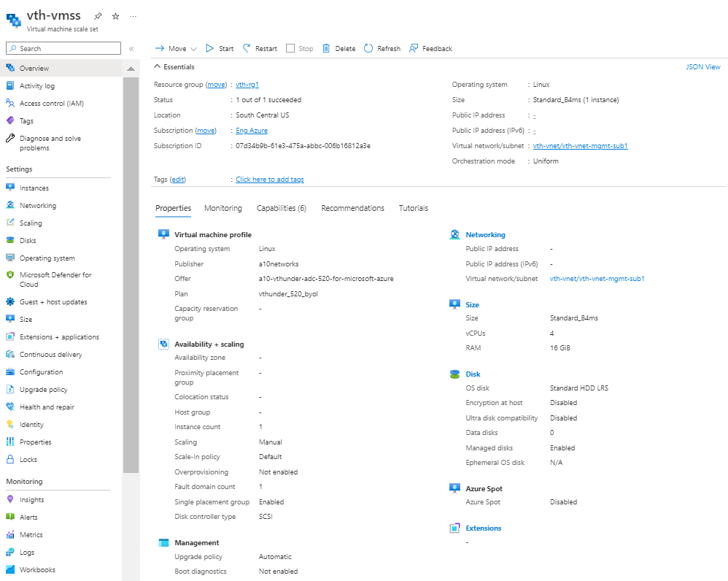Start the virtual machine scale set
Image resolution: width=728 pixels, height=581 pixels.
click(x=218, y=48)
